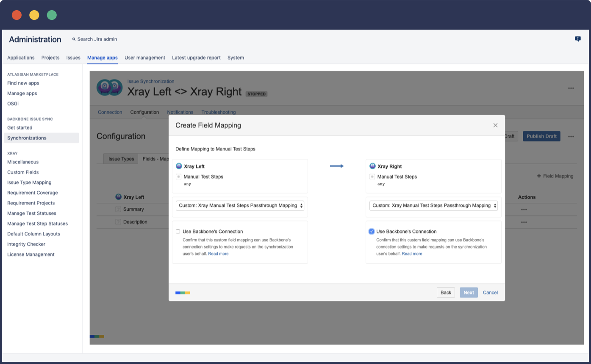Open Get started under Backbone Issue Sync
The width and height of the screenshot is (591, 364).
[x=20, y=127]
